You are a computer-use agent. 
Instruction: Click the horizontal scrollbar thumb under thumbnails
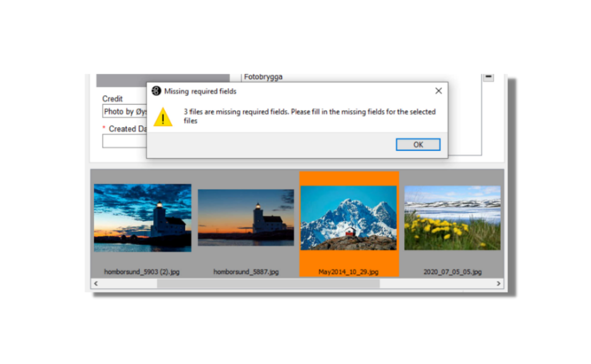pyautogui.click(x=268, y=283)
